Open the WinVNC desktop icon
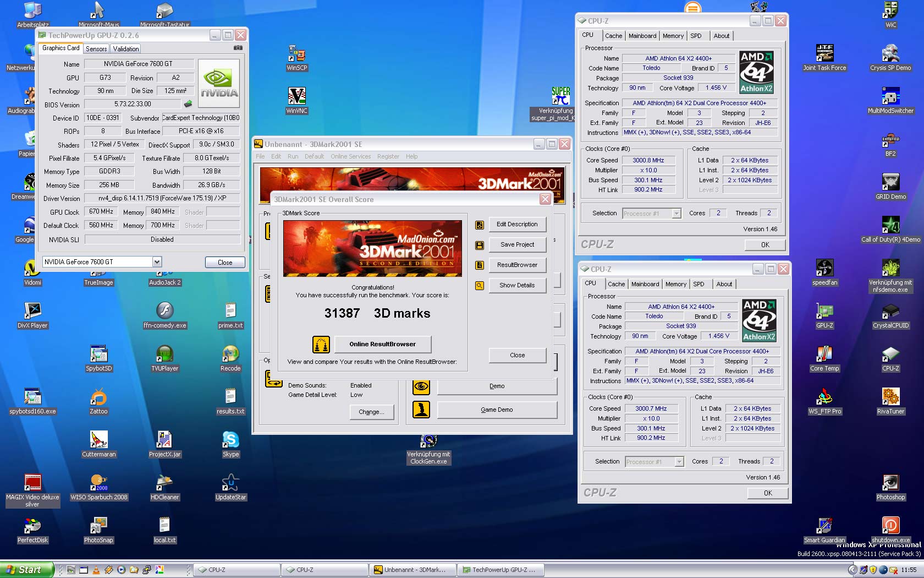This screenshot has height=578, width=924. pos(297,101)
